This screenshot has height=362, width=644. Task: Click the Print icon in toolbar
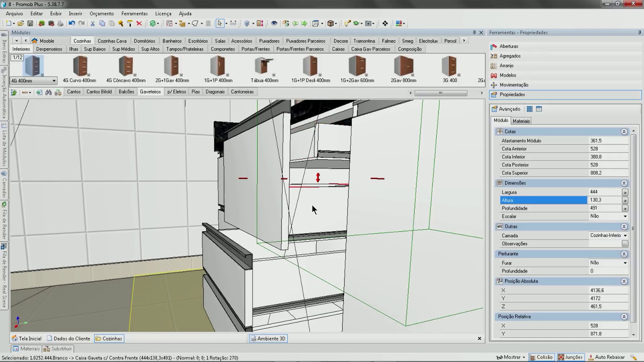click(x=60, y=23)
